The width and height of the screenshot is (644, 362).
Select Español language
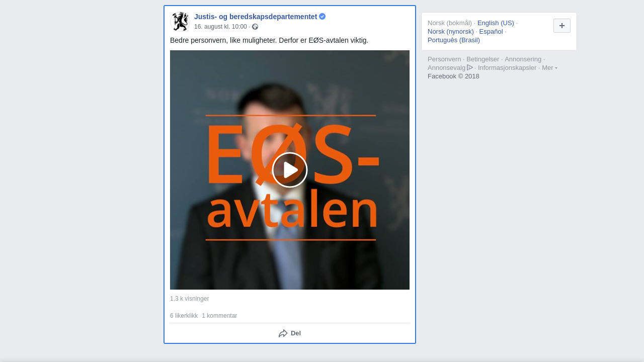pos(491,32)
